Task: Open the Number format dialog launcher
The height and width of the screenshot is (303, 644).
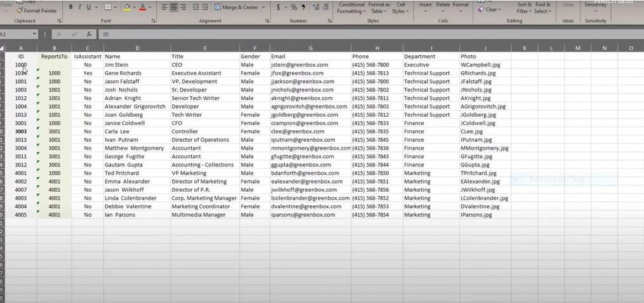Action: pyautogui.click(x=330, y=20)
